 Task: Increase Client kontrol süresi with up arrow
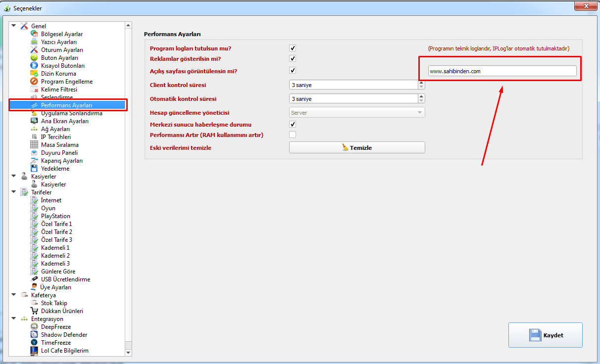click(x=421, y=83)
